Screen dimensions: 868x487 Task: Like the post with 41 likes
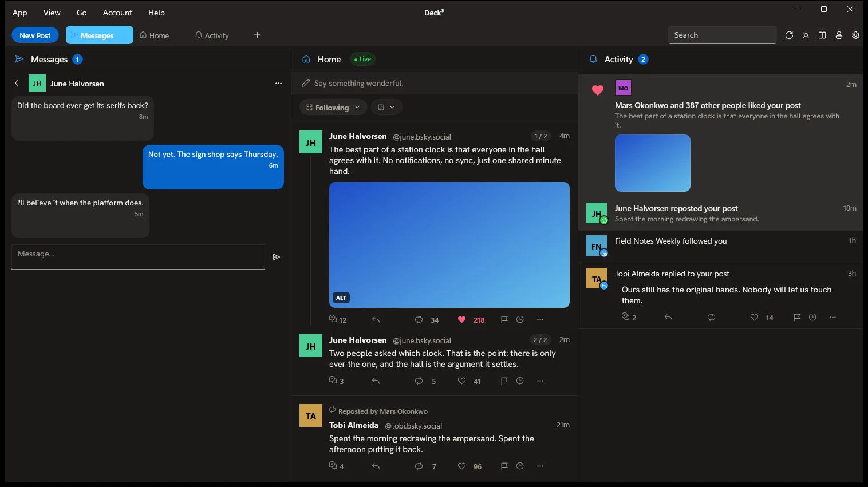[461, 381]
